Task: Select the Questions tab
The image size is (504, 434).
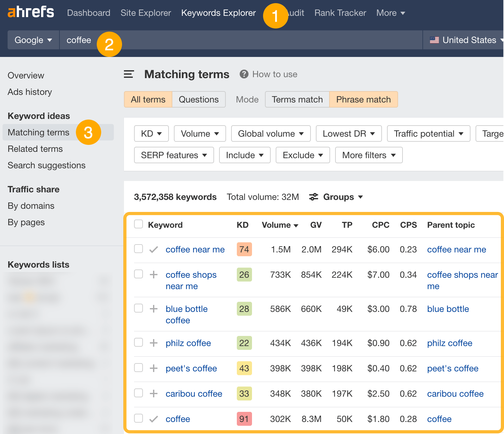Action: tap(199, 99)
